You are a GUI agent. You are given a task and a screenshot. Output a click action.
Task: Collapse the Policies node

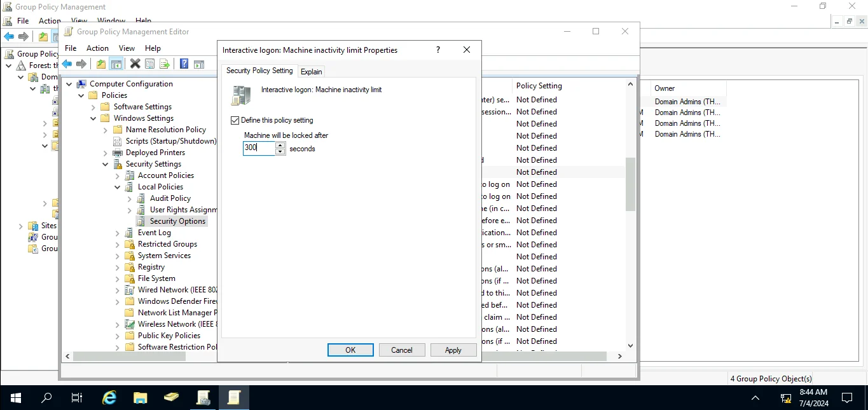[81, 95]
